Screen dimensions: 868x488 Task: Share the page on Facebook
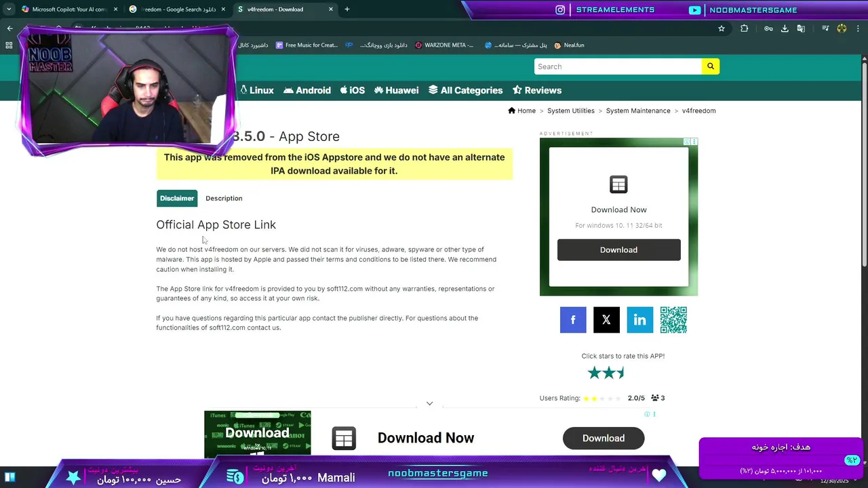573,320
